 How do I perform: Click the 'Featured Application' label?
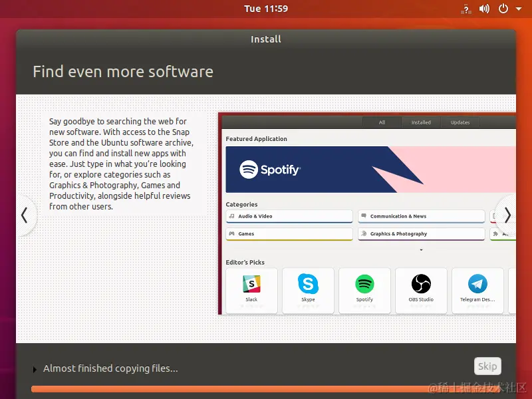(256, 139)
